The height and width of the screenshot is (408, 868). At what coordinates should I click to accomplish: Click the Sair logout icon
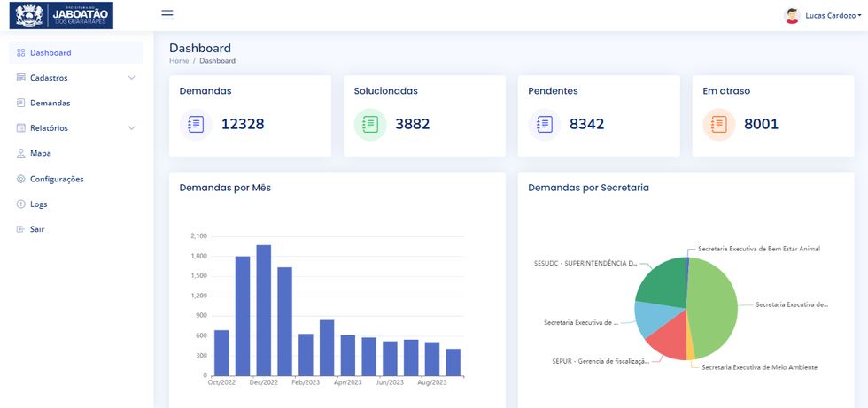[21, 229]
